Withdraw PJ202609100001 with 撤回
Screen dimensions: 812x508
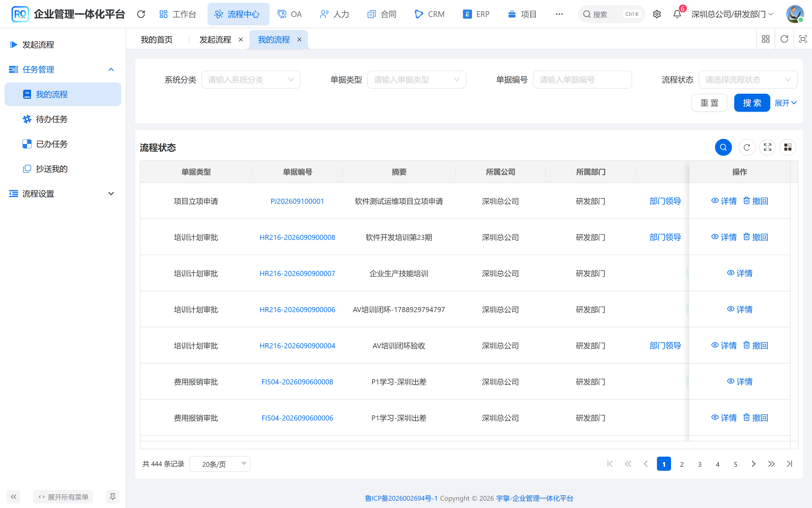pyautogui.click(x=756, y=201)
